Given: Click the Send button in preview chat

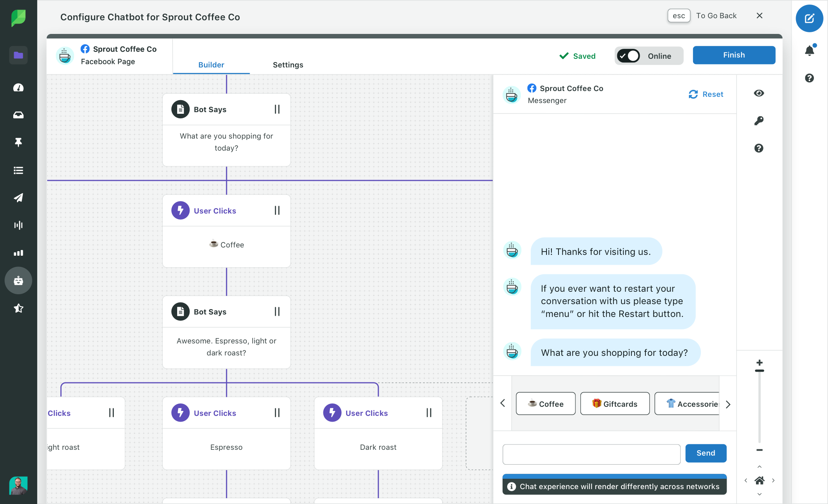Looking at the screenshot, I should pyautogui.click(x=705, y=453).
